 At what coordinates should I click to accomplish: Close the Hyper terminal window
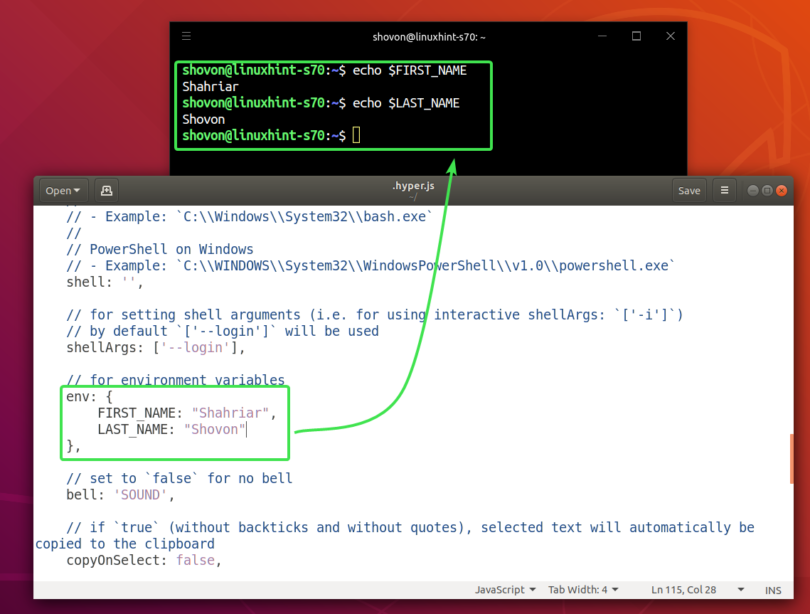coord(671,36)
